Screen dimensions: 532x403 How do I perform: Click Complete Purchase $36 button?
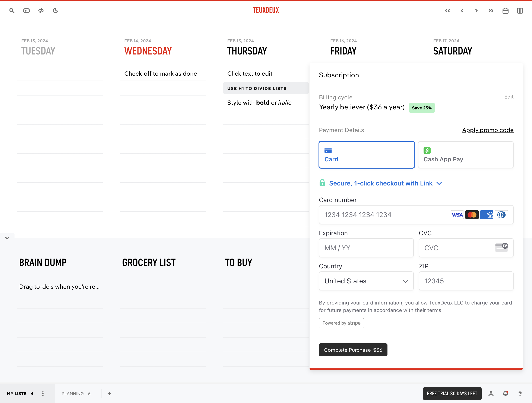[353, 350]
